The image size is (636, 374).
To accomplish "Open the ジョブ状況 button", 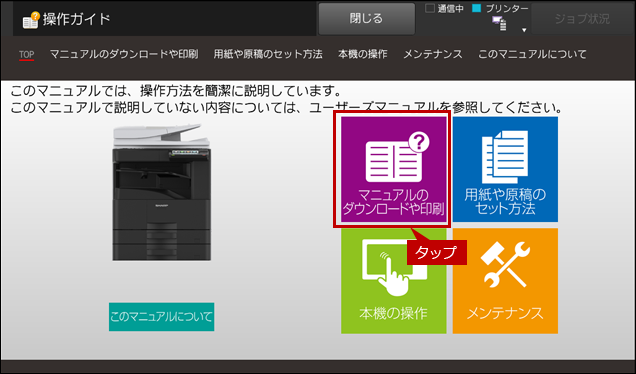I will (x=582, y=19).
